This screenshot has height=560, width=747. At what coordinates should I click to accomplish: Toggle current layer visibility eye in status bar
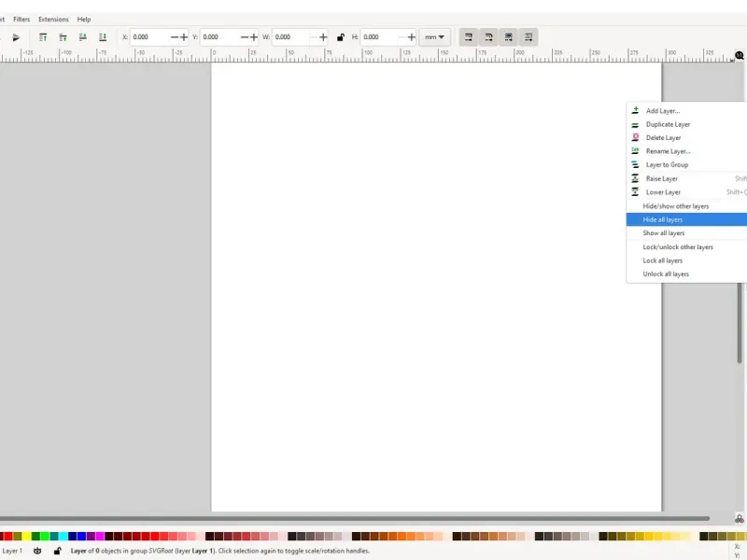37,551
